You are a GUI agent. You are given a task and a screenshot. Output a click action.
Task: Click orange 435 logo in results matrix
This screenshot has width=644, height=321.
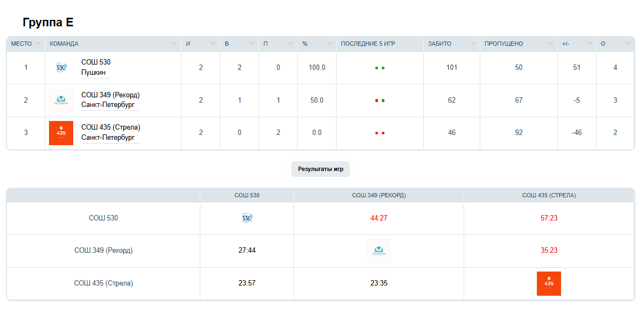[549, 283]
